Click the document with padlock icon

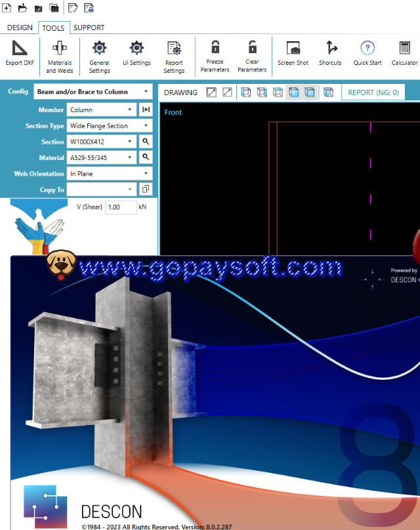(89, 8)
